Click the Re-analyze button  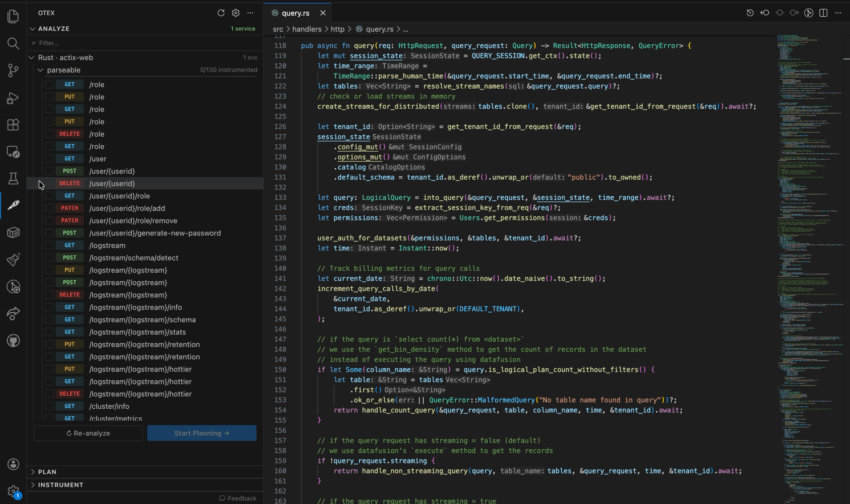pos(88,433)
